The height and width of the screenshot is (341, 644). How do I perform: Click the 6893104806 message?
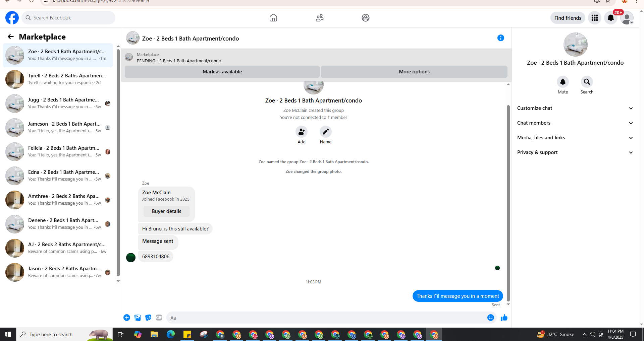pyautogui.click(x=156, y=257)
